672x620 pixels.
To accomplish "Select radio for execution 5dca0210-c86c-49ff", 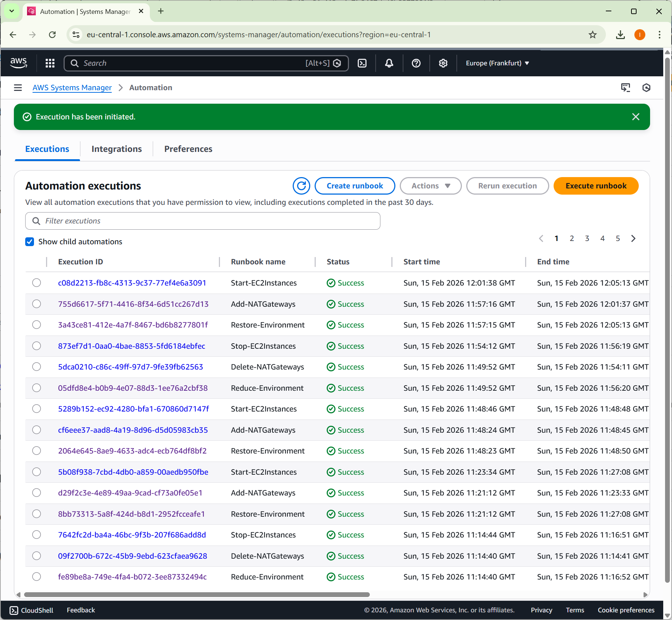I will tap(37, 367).
